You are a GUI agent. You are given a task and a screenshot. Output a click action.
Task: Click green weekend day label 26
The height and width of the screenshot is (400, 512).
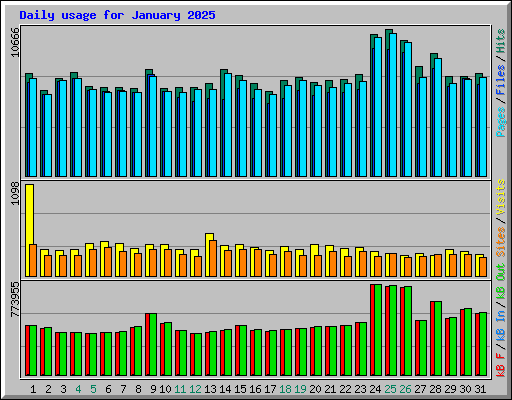405,389
